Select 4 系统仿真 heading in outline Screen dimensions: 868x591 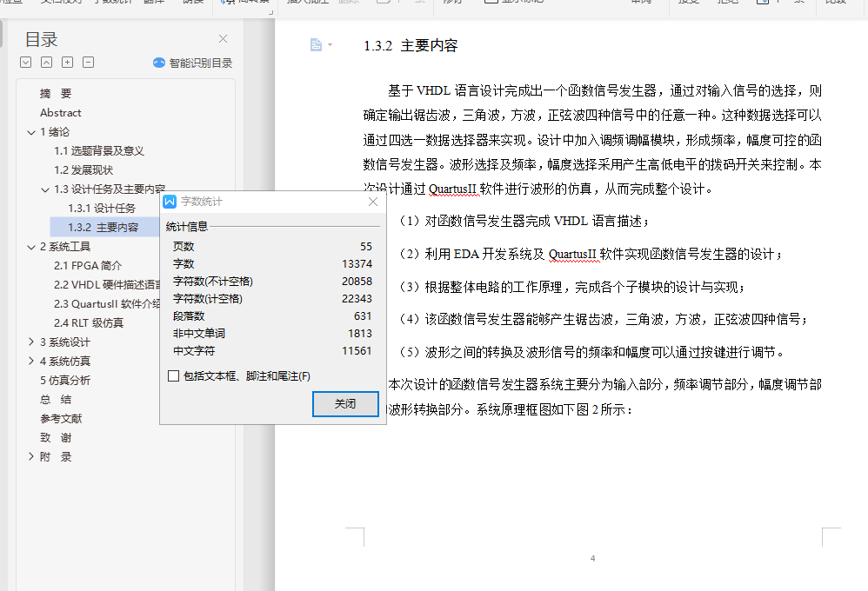tap(65, 362)
